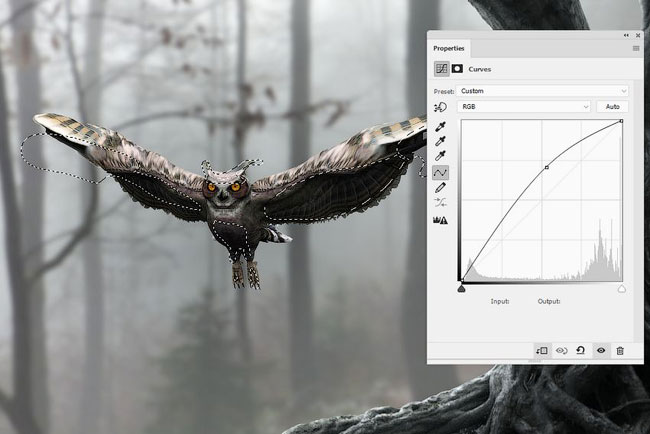
Task: Toggle Curves layer visibility eye
Action: pyautogui.click(x=601, y=351)
